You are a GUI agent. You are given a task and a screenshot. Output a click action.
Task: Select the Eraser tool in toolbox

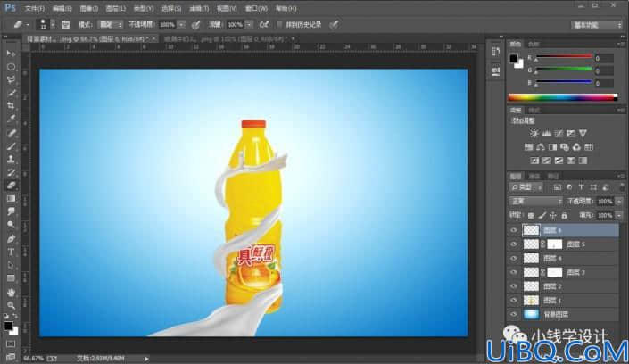pos(11,186)
